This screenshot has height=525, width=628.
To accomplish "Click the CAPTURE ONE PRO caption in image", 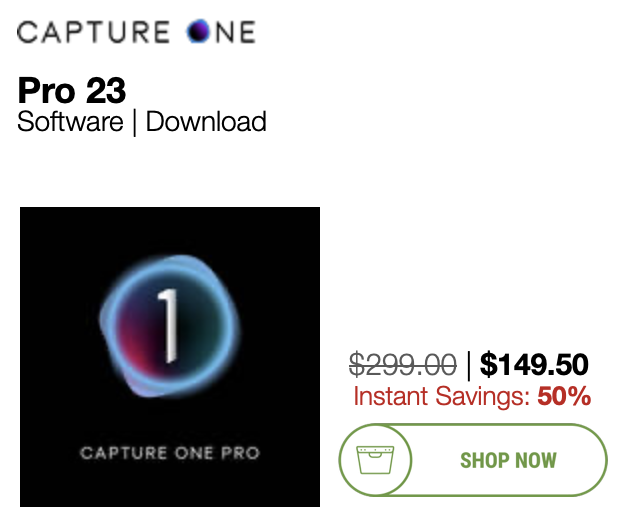I will pos(170,453).
